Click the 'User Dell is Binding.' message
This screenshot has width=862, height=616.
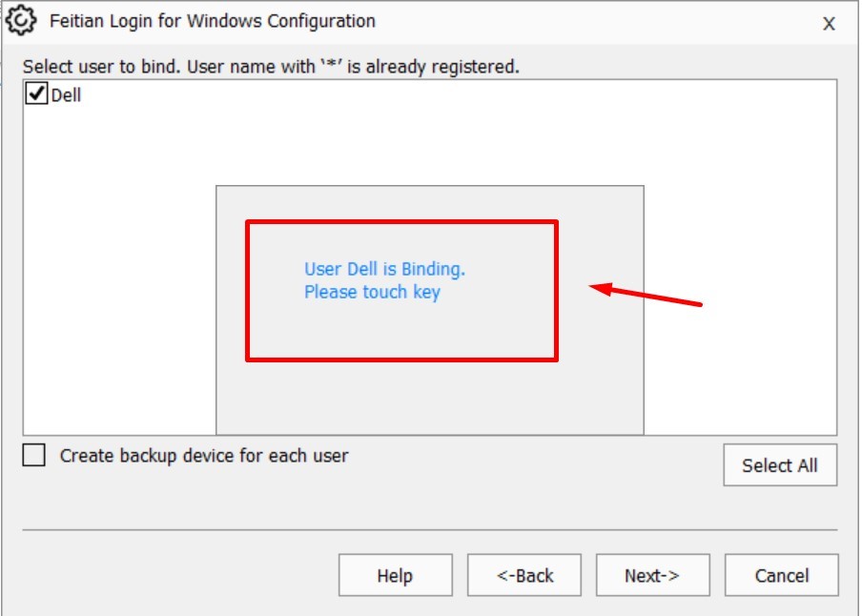pos(384,269)
